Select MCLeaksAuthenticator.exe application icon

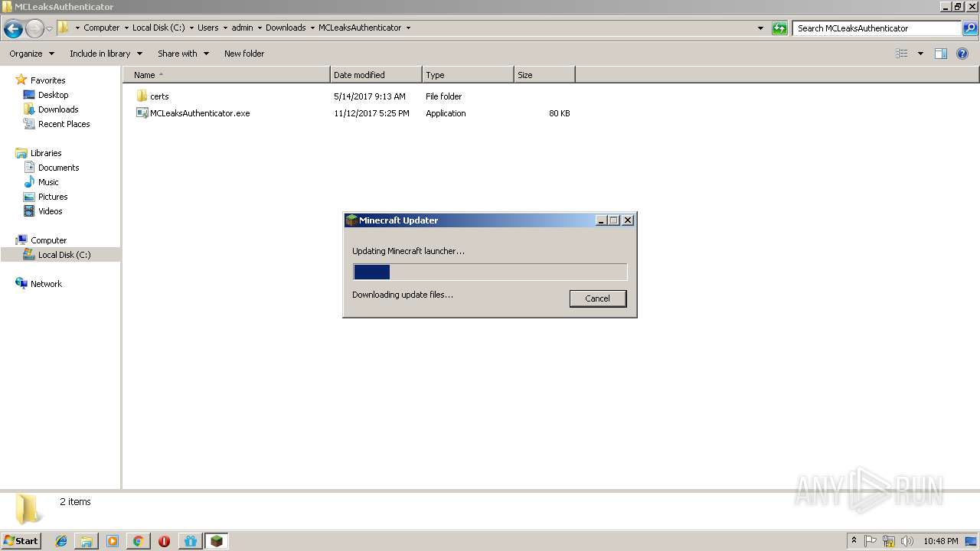(142, 113)
